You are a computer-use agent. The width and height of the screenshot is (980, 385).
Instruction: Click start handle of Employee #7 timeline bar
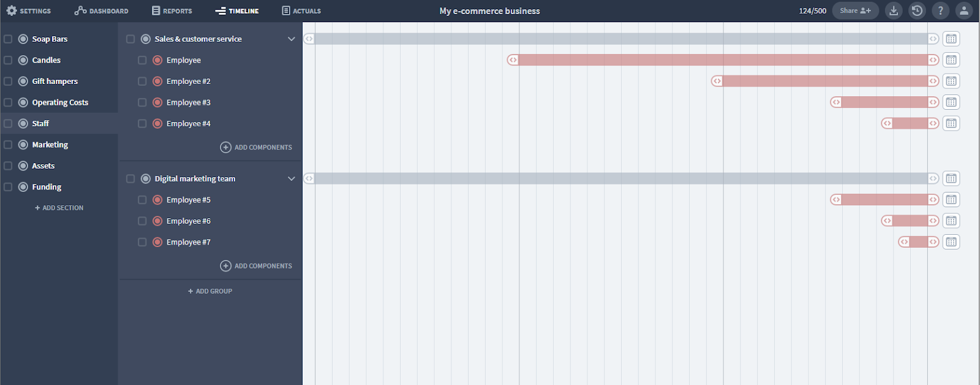pyautogui.click(x=904, y=242)
